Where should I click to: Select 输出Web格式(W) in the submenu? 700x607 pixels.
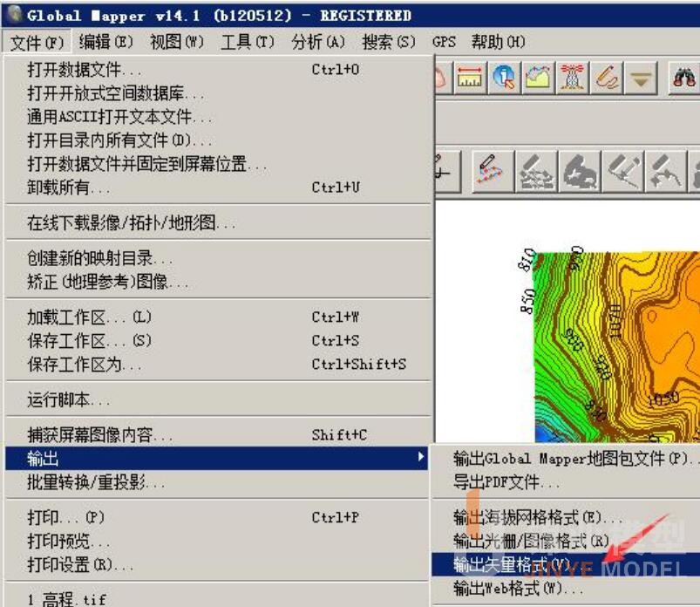[566, 588]
